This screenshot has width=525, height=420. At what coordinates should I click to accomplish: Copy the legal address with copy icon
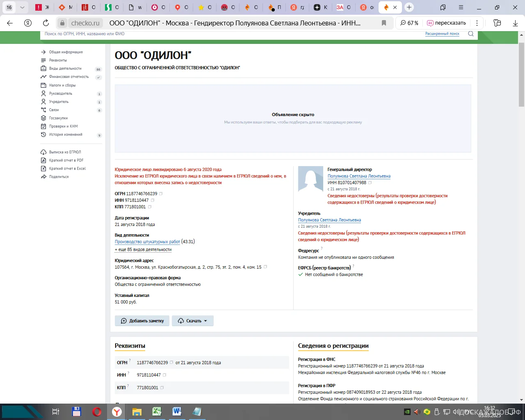(x=265, y=267)
